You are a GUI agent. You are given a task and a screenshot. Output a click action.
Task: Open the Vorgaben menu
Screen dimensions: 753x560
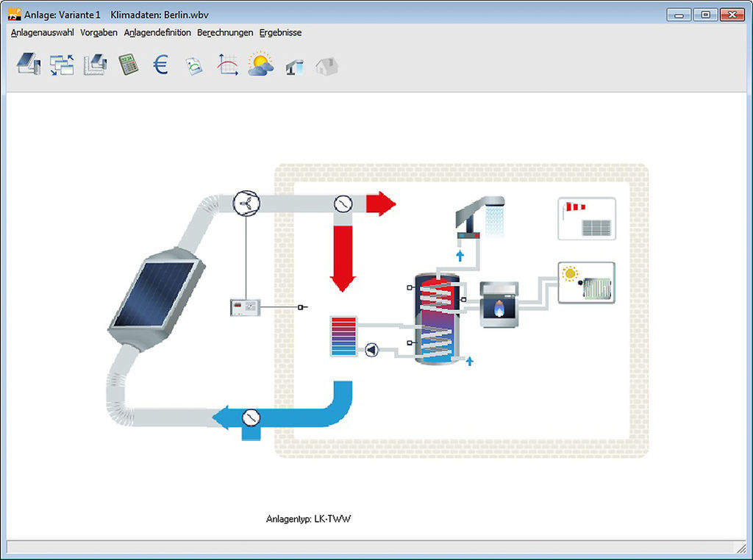click(99, 32)
